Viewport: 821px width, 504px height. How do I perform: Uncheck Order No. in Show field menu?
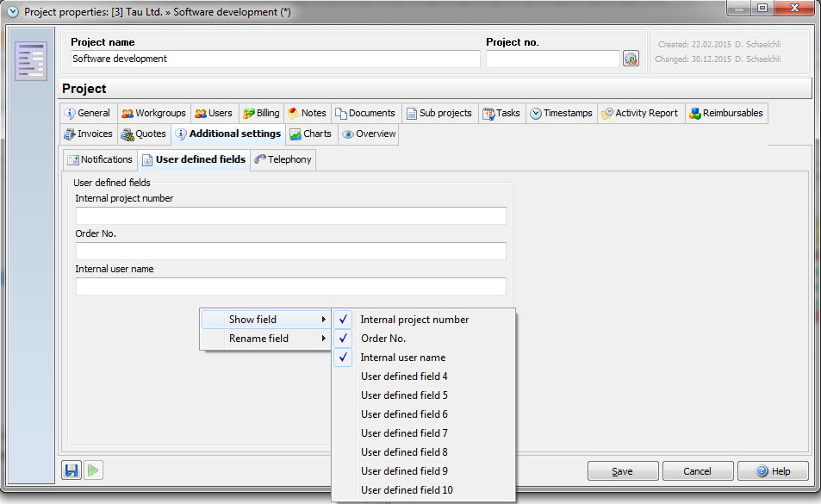383,339
